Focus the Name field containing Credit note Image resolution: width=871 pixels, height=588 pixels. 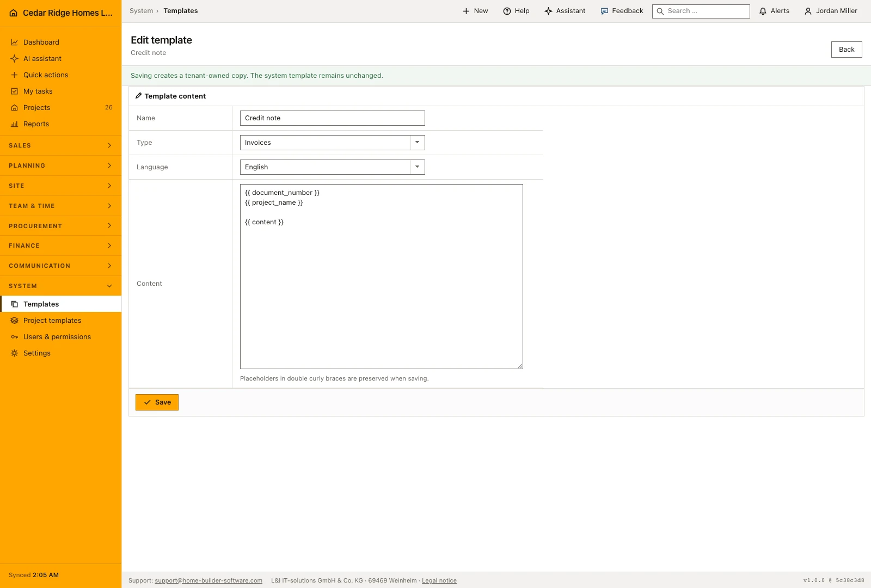[332, 118]
